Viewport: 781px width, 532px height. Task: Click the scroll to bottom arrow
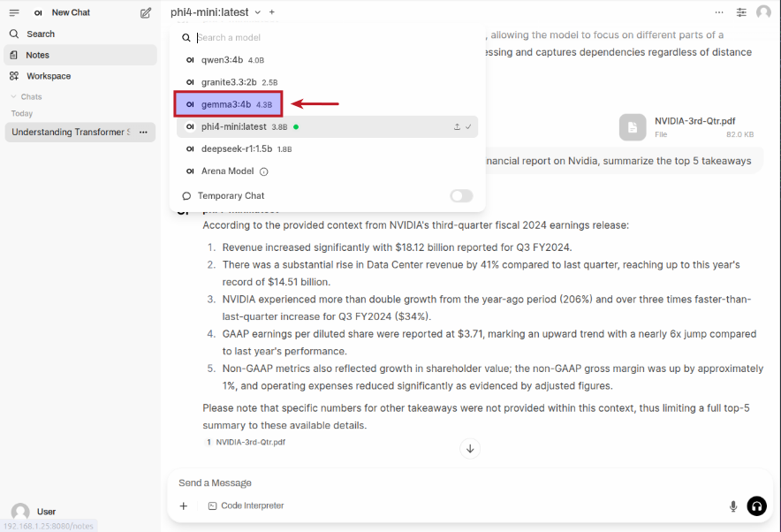click(470, 449)
